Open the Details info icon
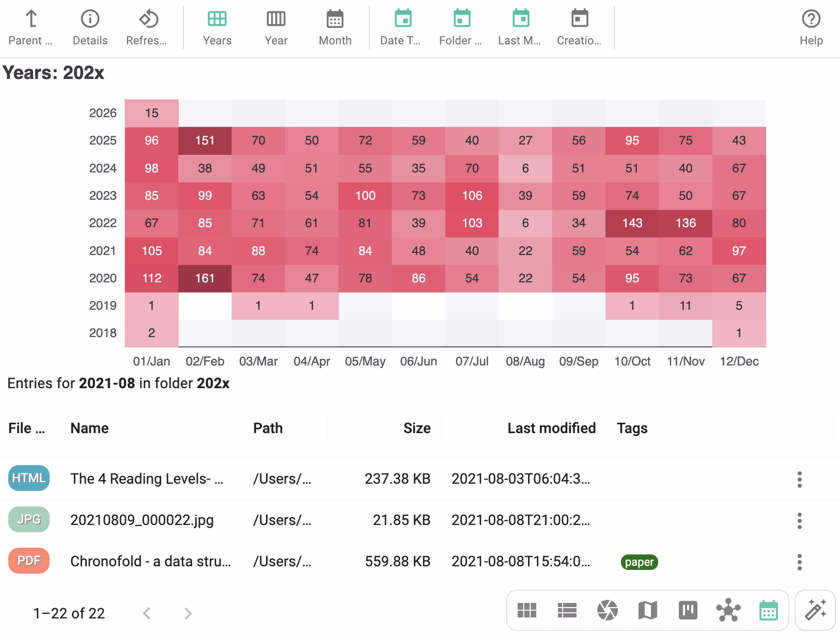Image resolution: width=840 pixels, height=636 pixels. [90, 27]
